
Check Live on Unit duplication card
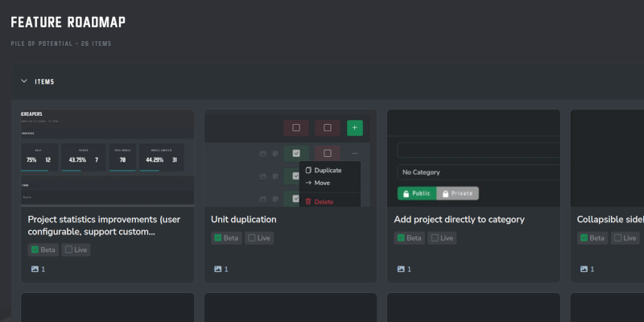pos(259,237)
